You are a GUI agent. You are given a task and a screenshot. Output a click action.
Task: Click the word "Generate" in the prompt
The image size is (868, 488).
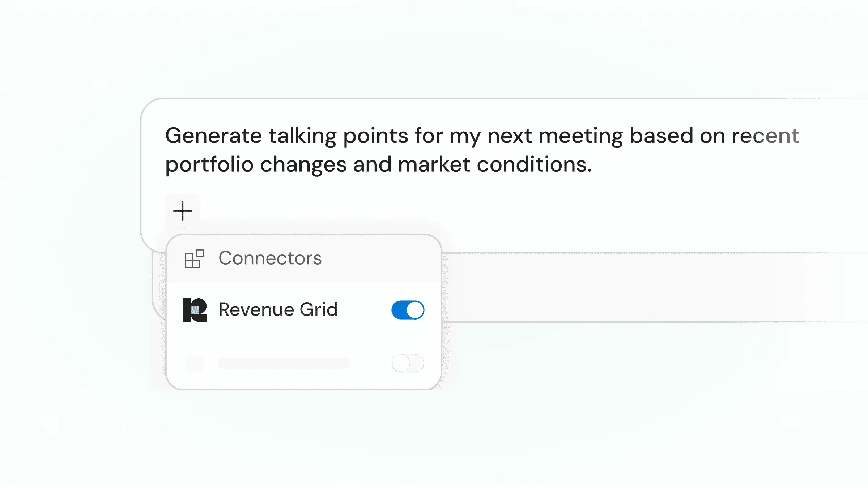click(x=213, y=136)
